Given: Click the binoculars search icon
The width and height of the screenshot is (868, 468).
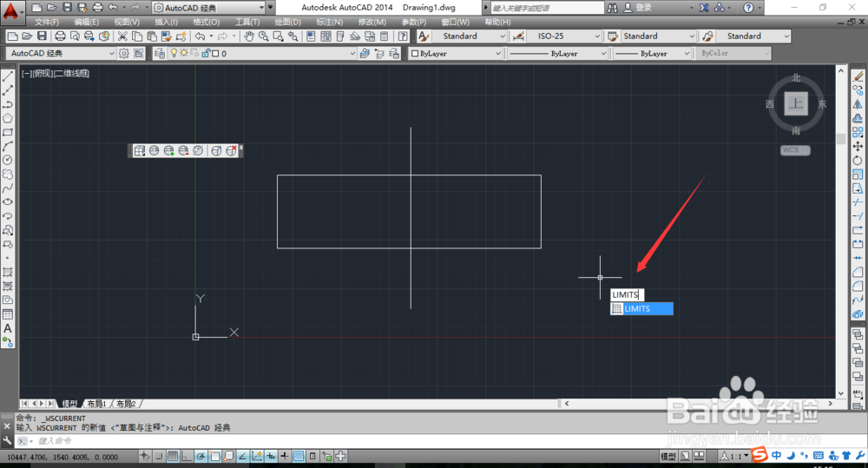Looking at the screenshot, I should tap(612, 8).
